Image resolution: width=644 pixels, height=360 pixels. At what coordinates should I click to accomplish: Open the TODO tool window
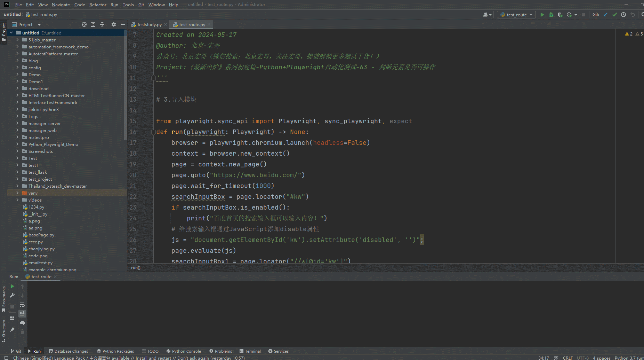(x=150, y=351)
